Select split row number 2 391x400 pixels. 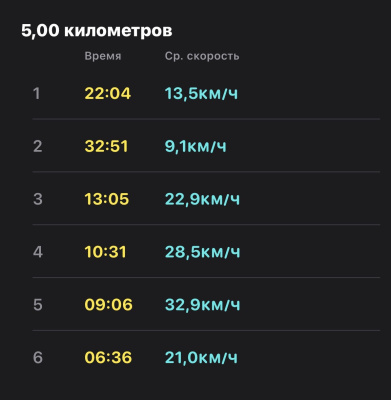pyautogui.click(x=206, y=146)
